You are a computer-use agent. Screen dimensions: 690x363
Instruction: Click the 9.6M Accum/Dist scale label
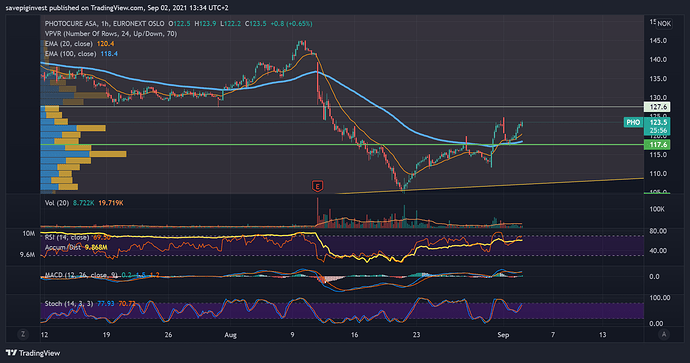coord(27,254)
